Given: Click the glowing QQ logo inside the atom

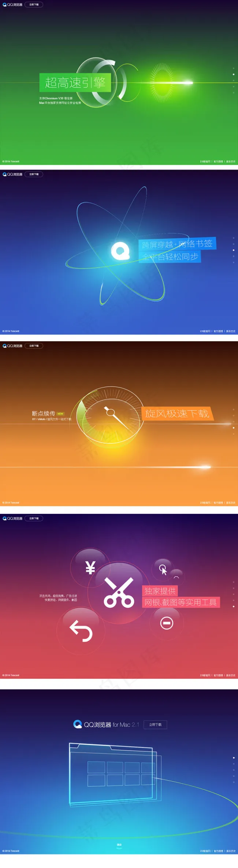Looking at the screenshot, I should [x=120, y=251].
